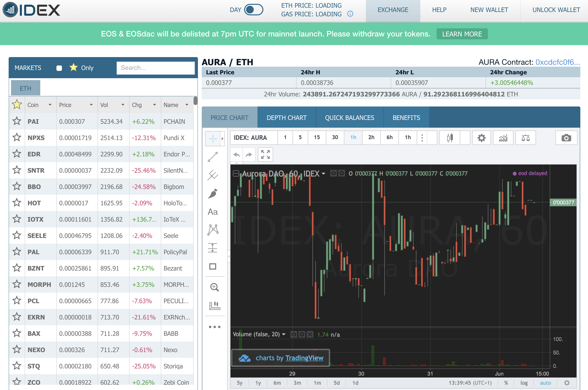Open the AURA contract address link

pyautogui.click(x=557, y=62)
